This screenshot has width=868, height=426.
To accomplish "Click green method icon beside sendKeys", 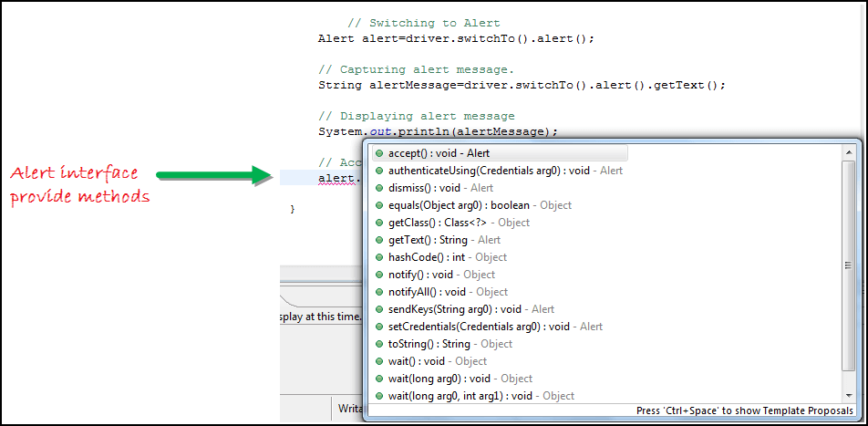I will tap(378, 309).
